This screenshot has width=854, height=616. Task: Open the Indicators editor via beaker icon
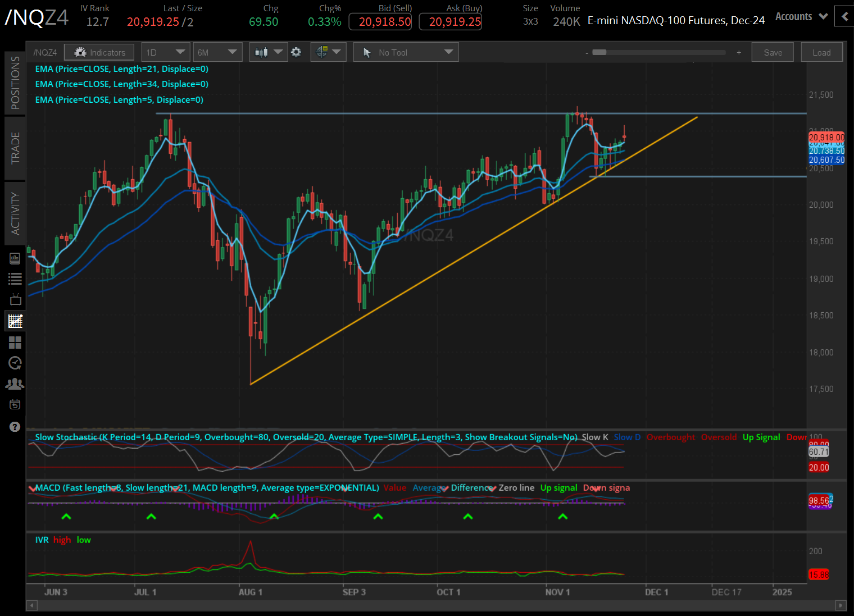click(80, 52)
